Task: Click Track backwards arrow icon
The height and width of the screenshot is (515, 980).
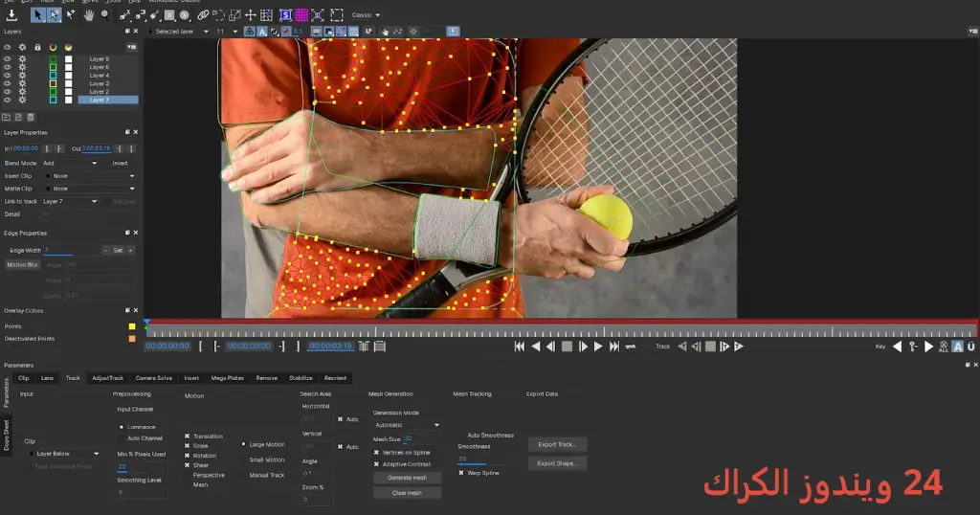Action: coord(681,347)
